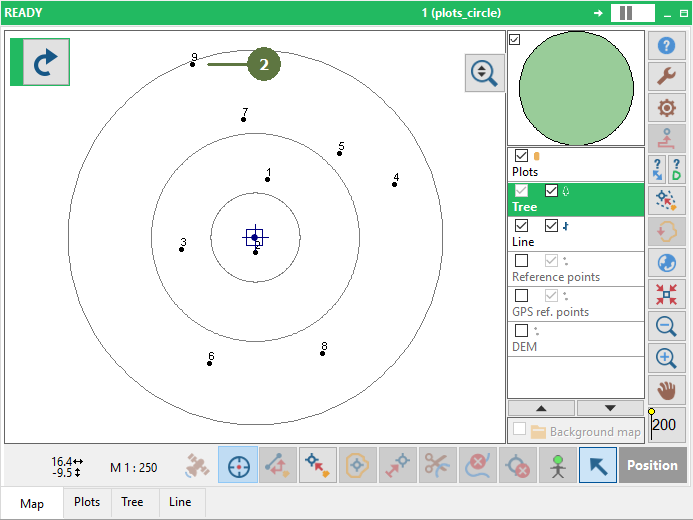Open the help question mark icon
This screenshot has height=520, width=693.
[x=666, y=46]
